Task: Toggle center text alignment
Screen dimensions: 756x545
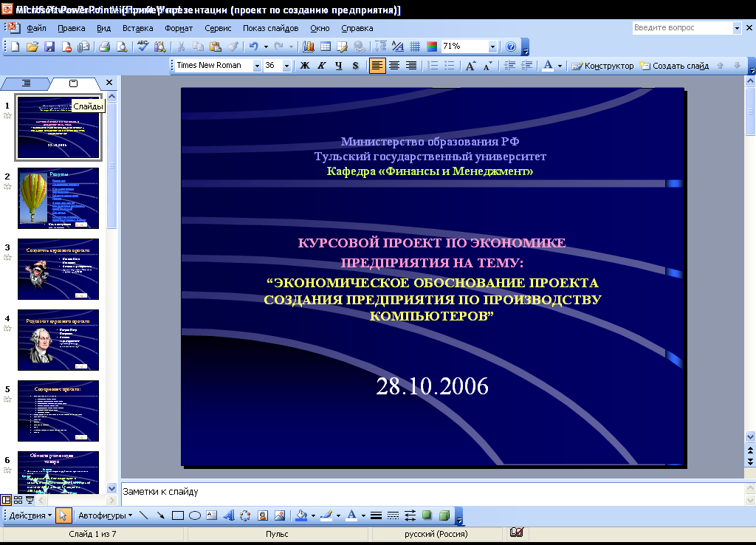Action: [394, 66]
